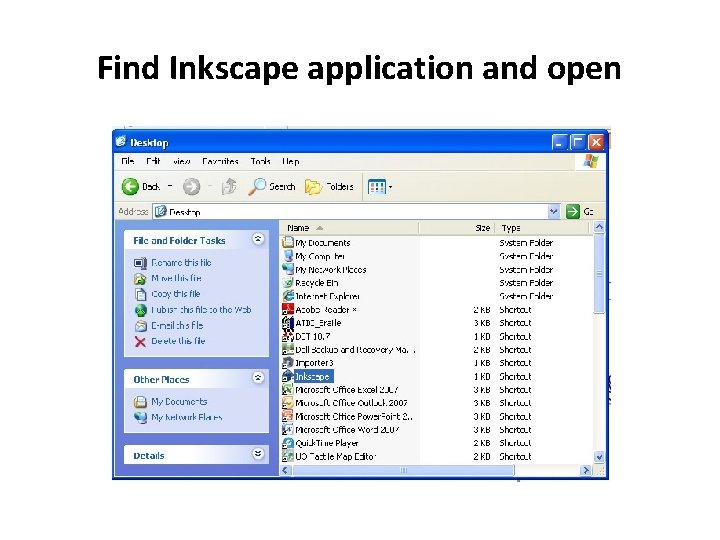
Task: Click the Up folder icon in toolbar
Action: (x=229, y=186)
